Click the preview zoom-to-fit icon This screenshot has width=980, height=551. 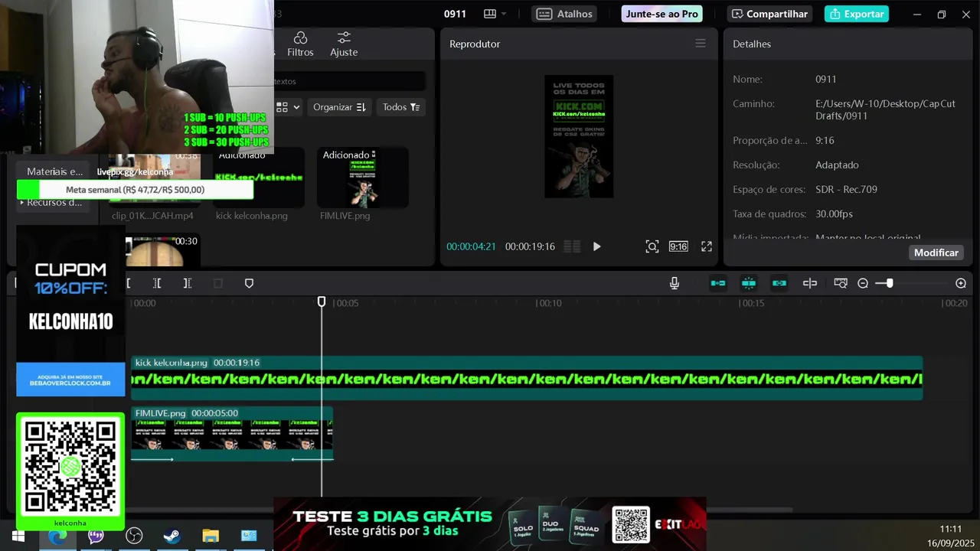652,246
